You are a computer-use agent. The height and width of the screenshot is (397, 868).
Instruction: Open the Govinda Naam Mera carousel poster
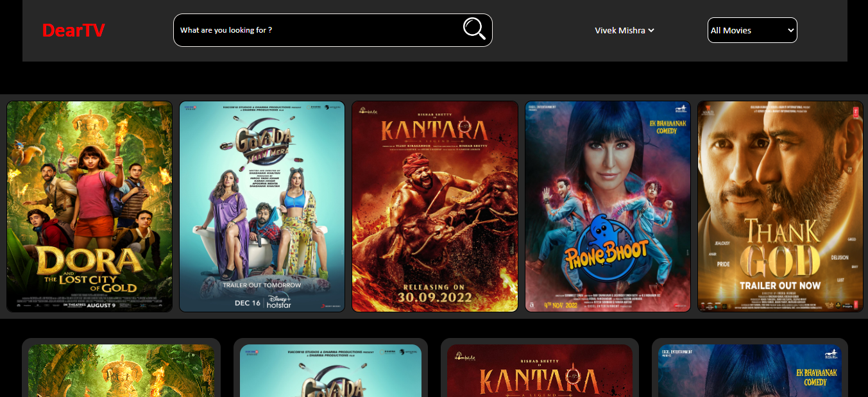coord(262,207)
